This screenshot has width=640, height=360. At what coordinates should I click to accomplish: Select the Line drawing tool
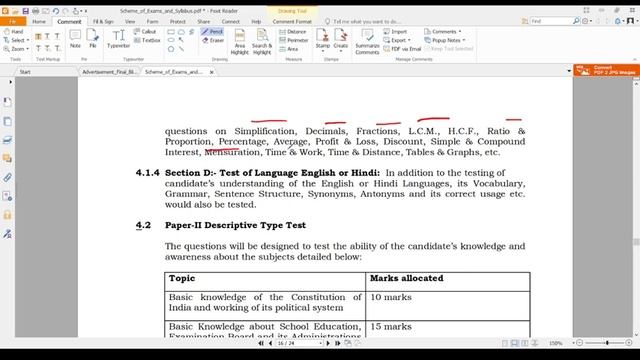(181, 49)
